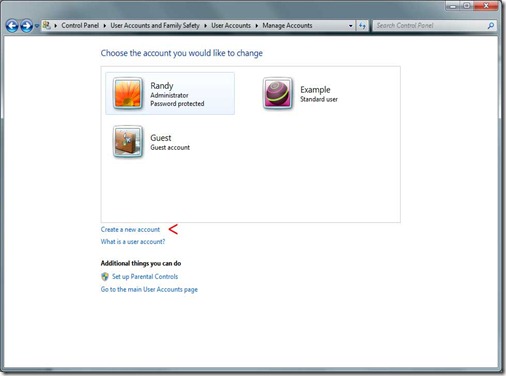Viewport: 506px width, 376px height.
Task: Select Randy's orange flower account picture
Action: [x=128, y=94]
